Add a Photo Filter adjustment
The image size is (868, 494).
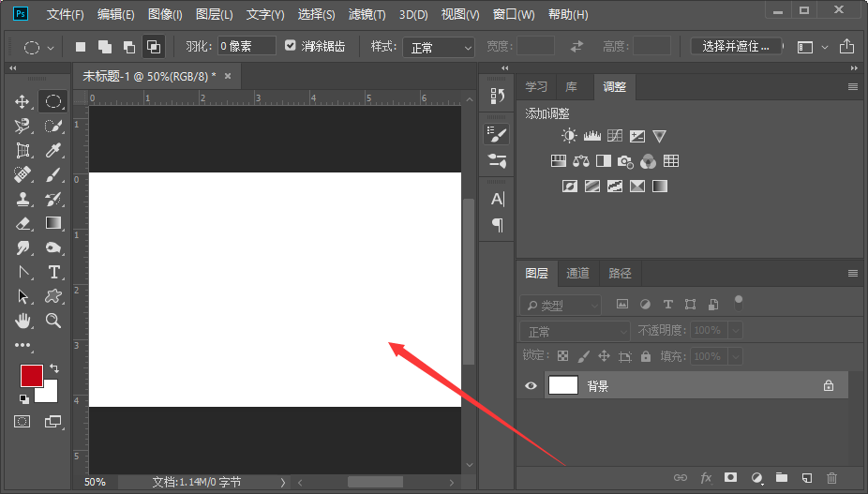(x=625, y=161)
